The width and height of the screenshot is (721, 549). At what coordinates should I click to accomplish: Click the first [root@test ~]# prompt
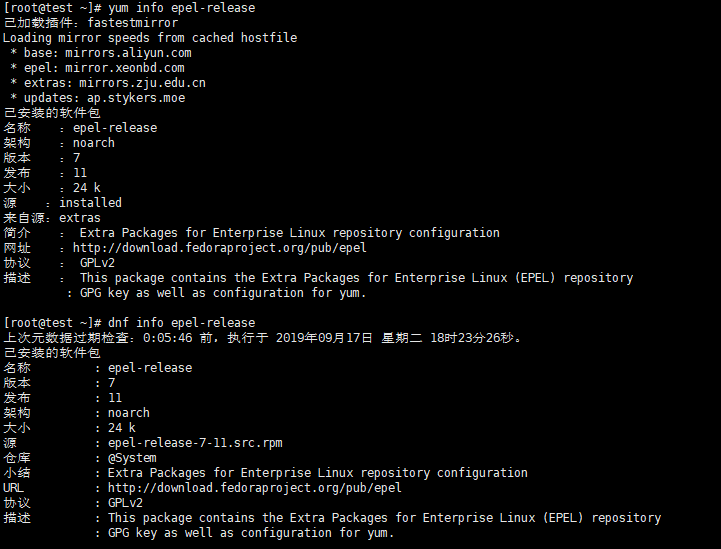(52, 8)
